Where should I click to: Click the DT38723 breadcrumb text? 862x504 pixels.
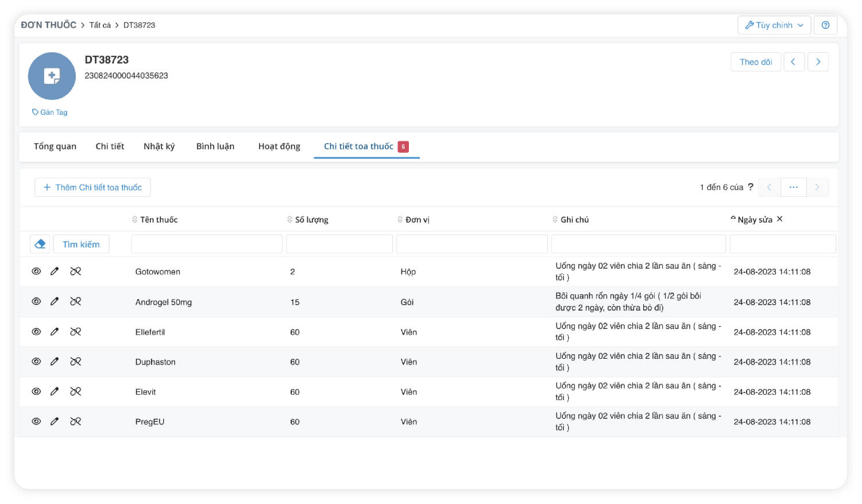point(140,25)
